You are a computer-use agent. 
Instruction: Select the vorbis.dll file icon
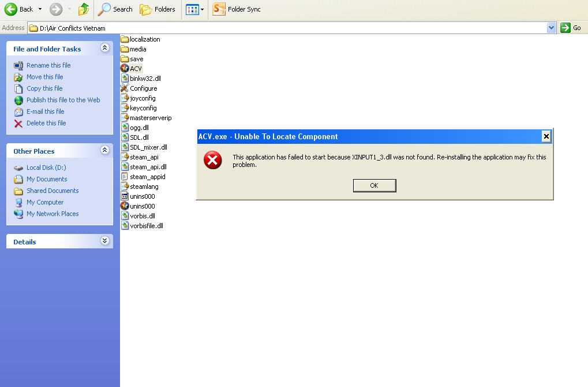point(125,216)
